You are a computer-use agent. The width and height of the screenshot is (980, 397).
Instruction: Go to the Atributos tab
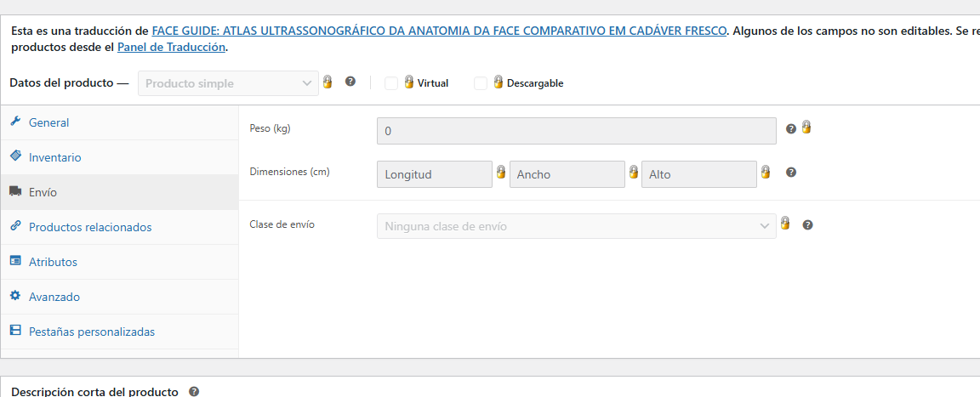(53, 262)
